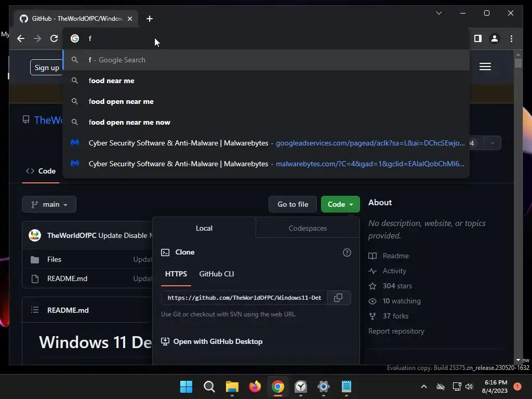Click the Chrome taskbar icon

pos(278,387)
